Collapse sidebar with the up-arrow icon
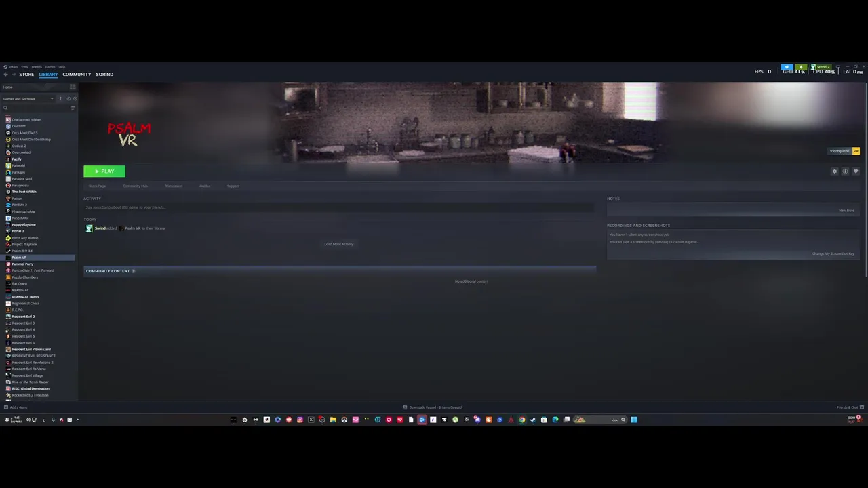This screenshot has width=868, height=488. click(60, 99)
